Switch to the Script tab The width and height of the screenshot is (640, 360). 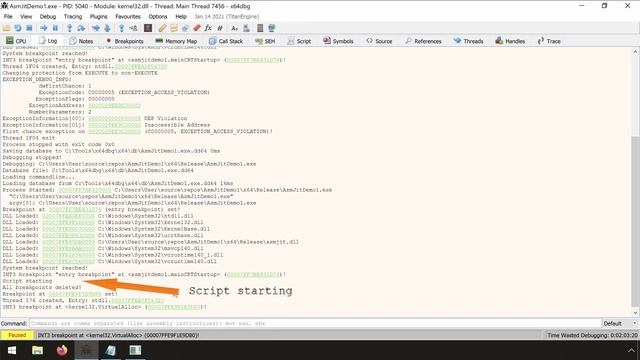[299, 41]
